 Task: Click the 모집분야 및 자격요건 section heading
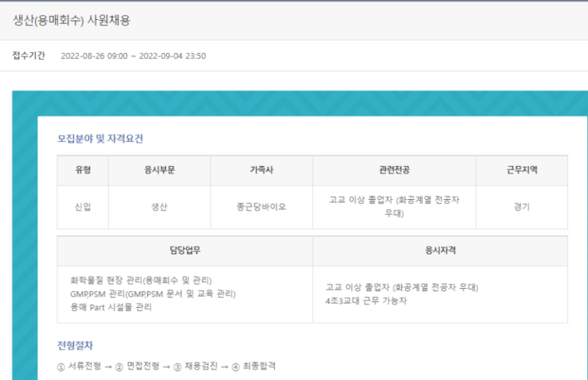(100, 139)
